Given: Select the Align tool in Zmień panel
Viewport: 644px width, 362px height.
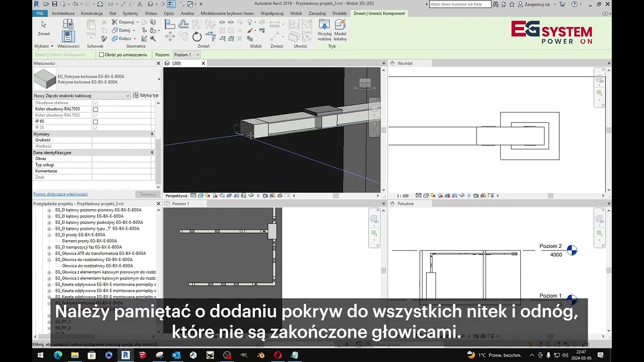Looking at the screenshot, I should (170, 24).
